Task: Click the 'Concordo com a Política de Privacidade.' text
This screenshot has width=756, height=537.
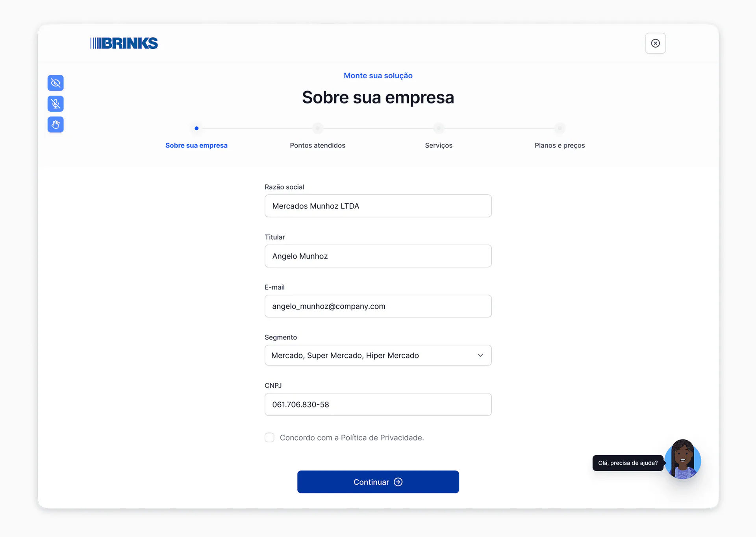Action: (x=352, y=438)
